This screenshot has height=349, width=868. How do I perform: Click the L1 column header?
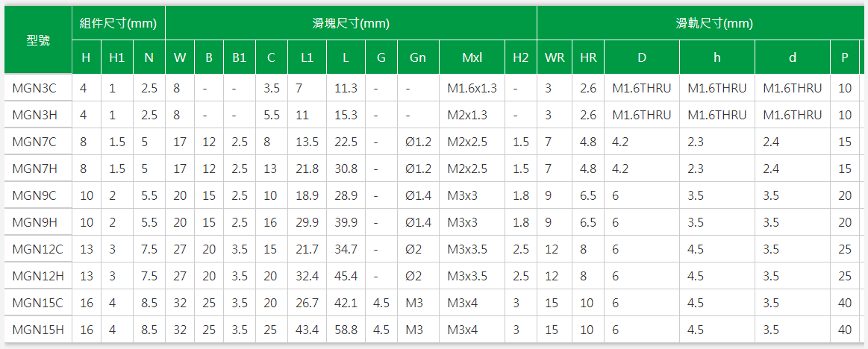[307, 57]
